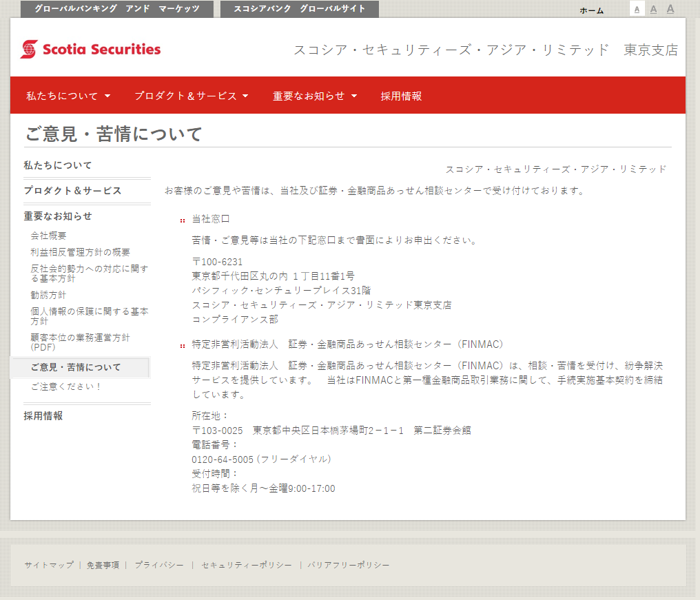Click the 〒103-0025 FINMAC address line
Image resolution: width=700 pixels, height=600 pixels.
[331, 430]
